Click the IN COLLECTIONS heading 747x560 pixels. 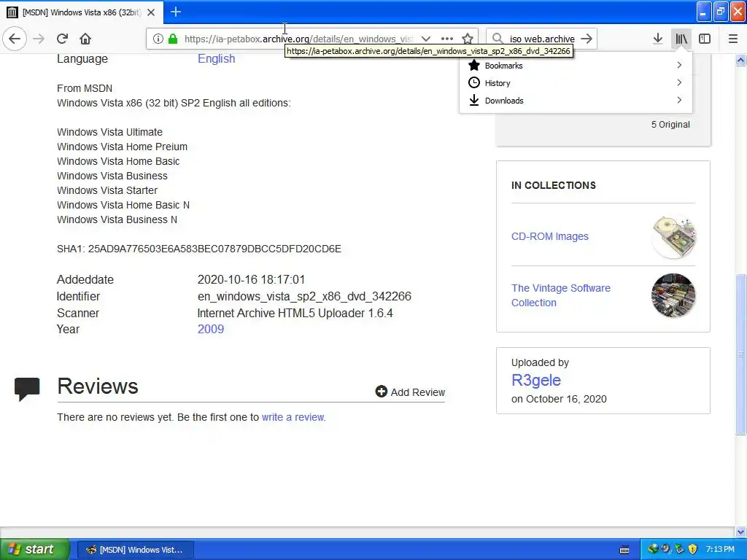point(553,185)
